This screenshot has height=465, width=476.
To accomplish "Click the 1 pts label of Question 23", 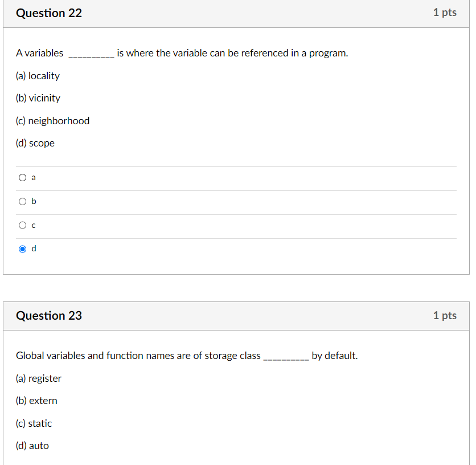I will (x=445, y=315).
